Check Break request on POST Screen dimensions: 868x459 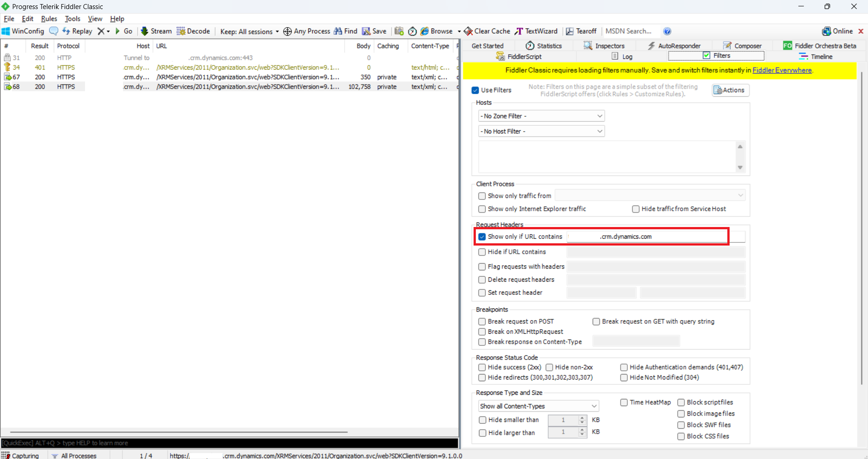[x=482, y=322]
